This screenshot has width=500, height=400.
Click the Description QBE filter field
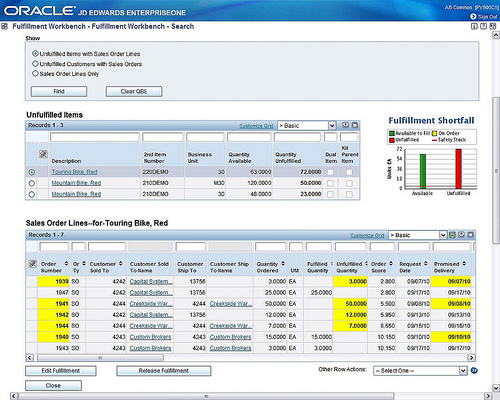point(95,137)
